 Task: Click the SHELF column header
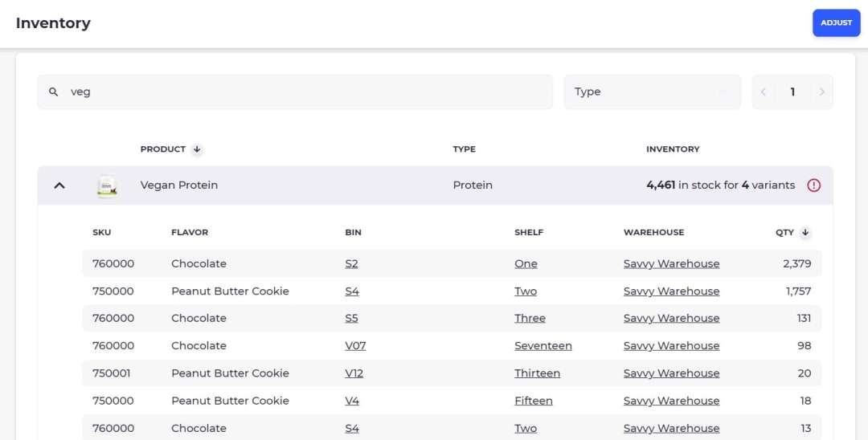point(529,232)
